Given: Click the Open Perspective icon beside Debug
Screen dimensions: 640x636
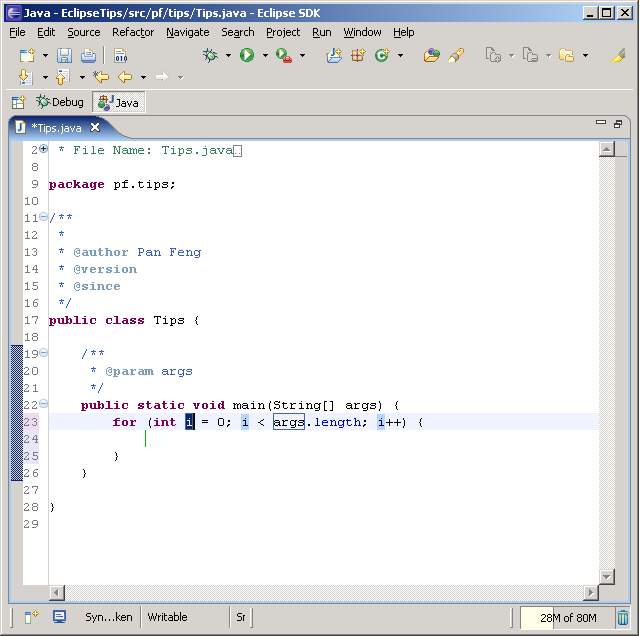Looking at the screenshot, I should pos(18,102).
